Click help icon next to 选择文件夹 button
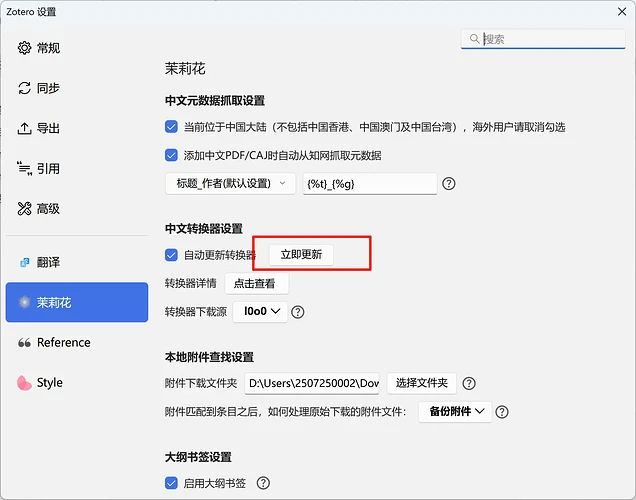636x500 pixels. coord(469,383)
